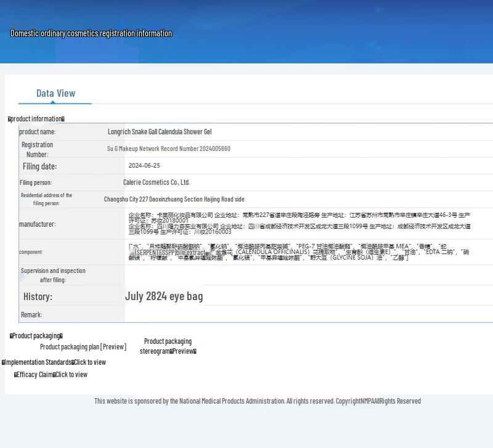View the Implementation Standards document
The height and width of the screenshot is (448, 493).
(x=90, y=362)
